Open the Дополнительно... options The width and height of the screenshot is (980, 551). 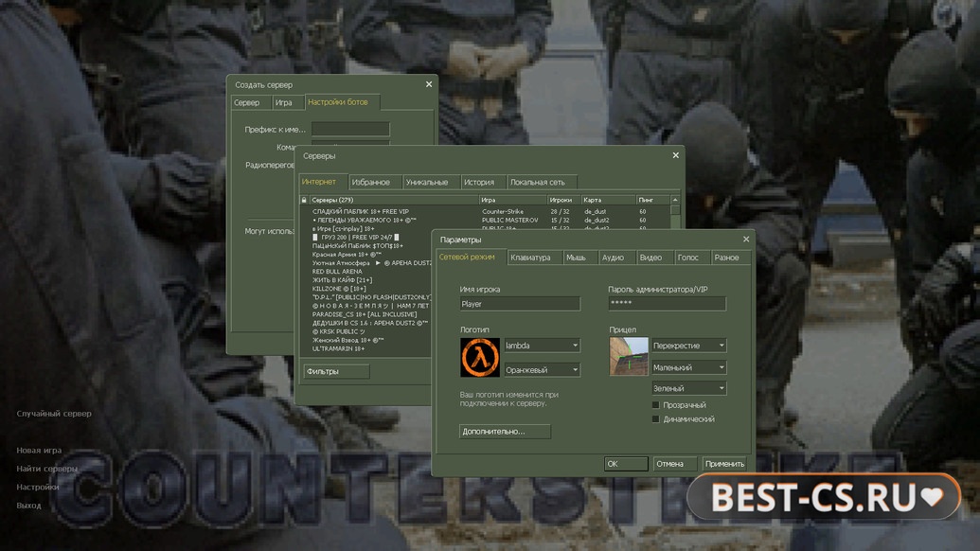(x=505, y=431)
